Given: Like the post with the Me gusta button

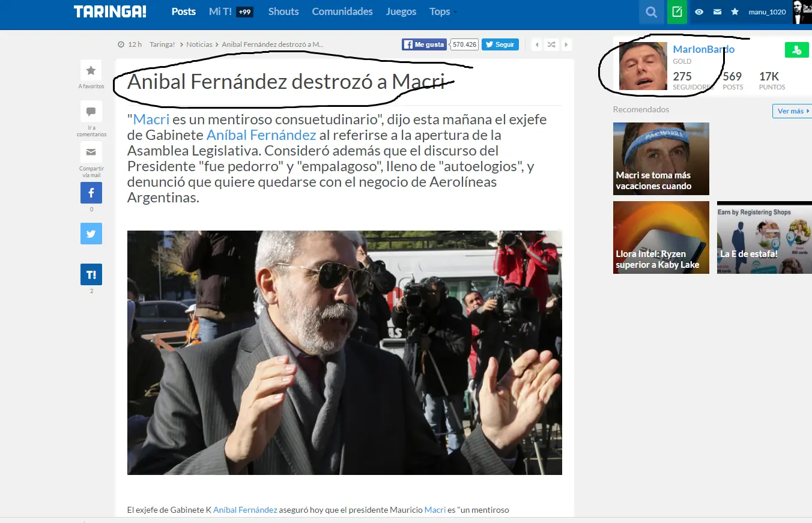Looking at the screenshot, I should [x=423, y=44].
